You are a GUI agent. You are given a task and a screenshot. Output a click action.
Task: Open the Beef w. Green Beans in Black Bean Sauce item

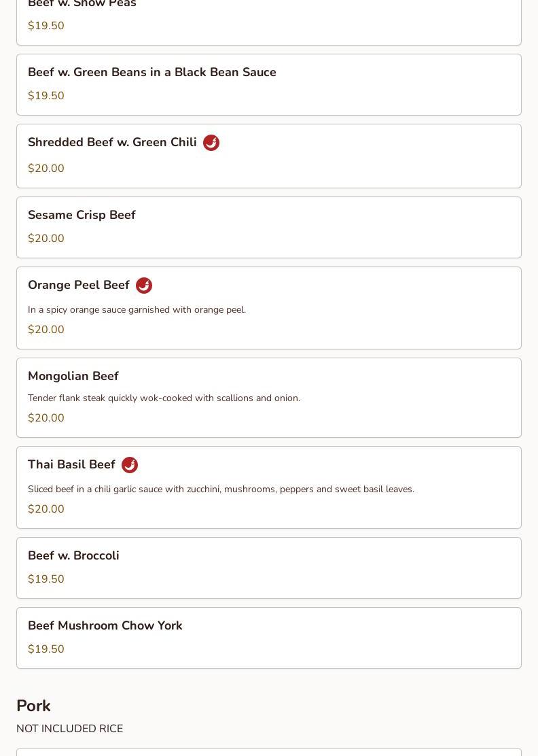coord(269,85)
